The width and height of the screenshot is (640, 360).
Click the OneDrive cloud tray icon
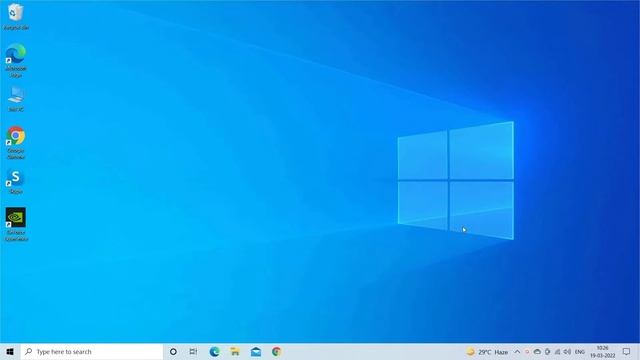[537, 352]
